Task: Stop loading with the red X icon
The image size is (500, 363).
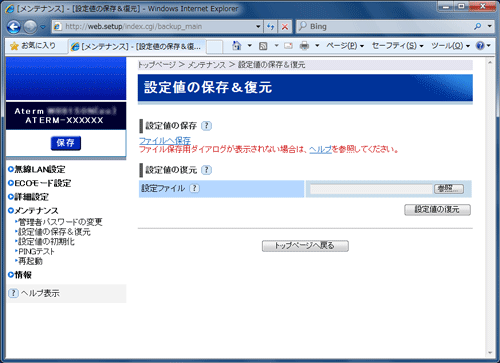Action: 285,27
